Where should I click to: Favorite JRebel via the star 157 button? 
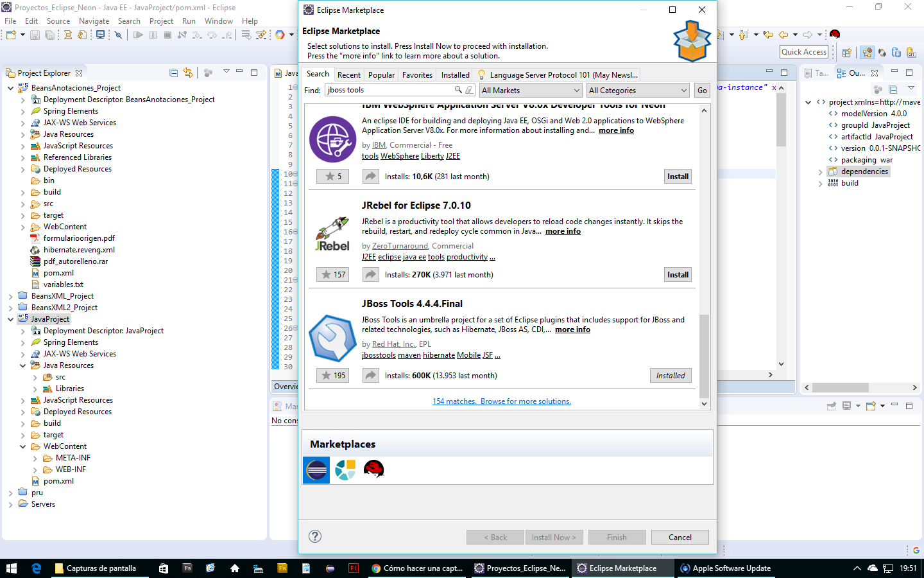tap(333, 275)
